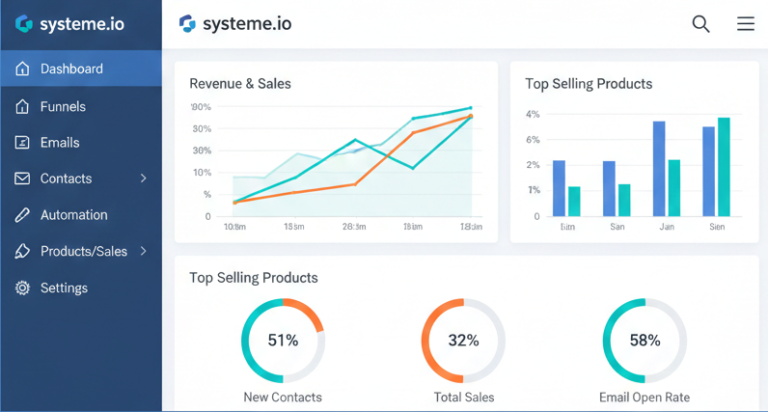Expand the Contacts submenu chevron
Image resolution: width=768 pixels, height=412 pixels.
coord(143,178)
